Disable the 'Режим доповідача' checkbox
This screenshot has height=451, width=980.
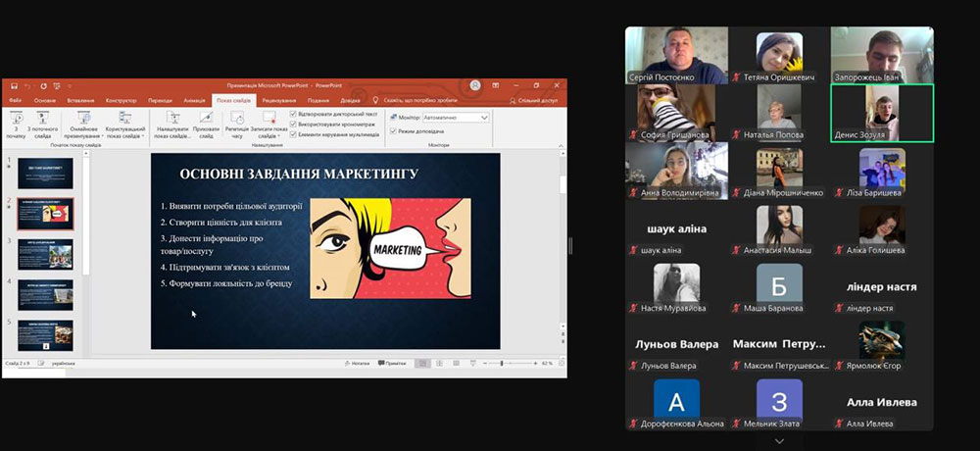[393, 131]
